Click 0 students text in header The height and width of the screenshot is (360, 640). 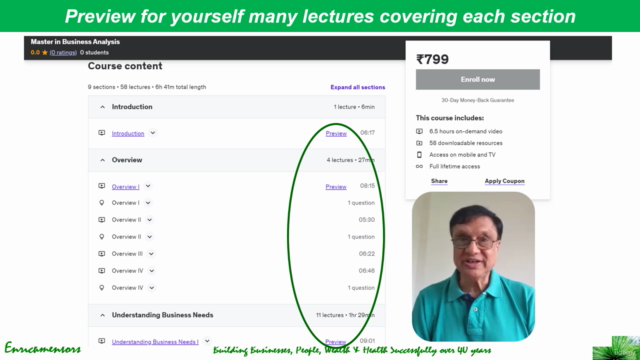pos(94,53)
